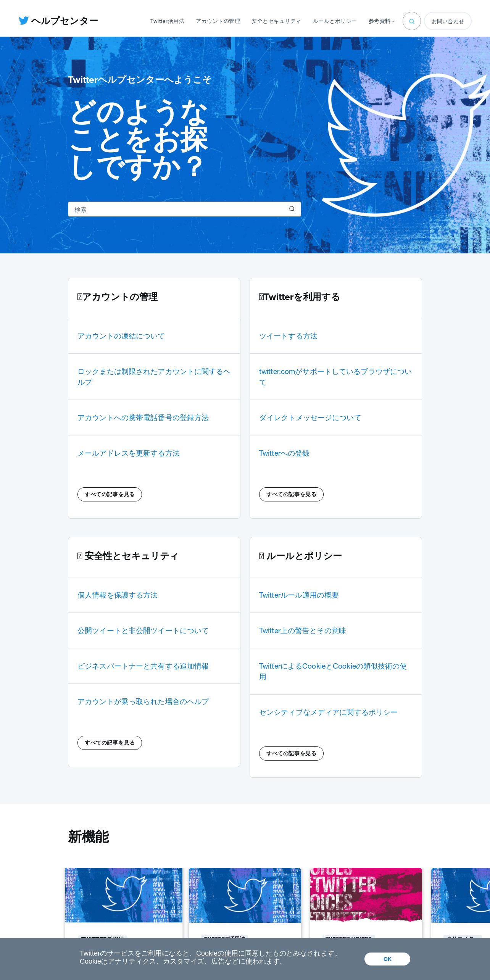Click the Twitter bird logo in header
The width and height of the screenshot is (490, 980).
(24, 21)
